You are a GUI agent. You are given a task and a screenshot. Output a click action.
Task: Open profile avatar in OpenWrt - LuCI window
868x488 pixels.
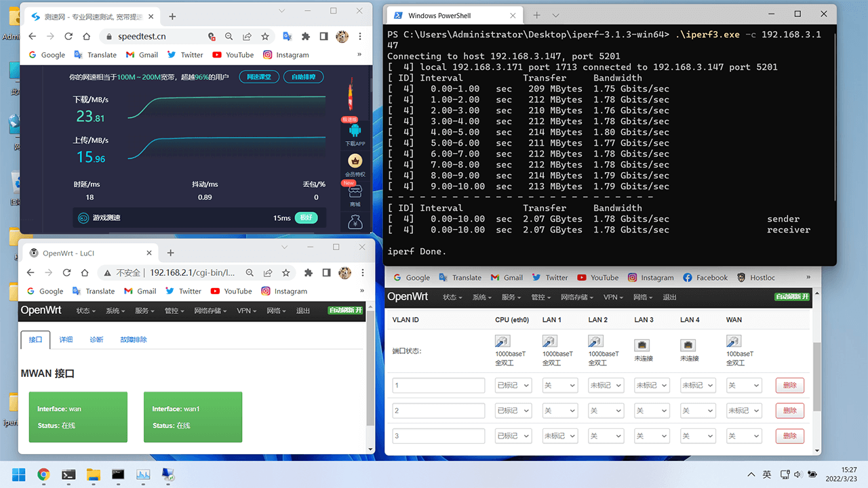(344, 272)
